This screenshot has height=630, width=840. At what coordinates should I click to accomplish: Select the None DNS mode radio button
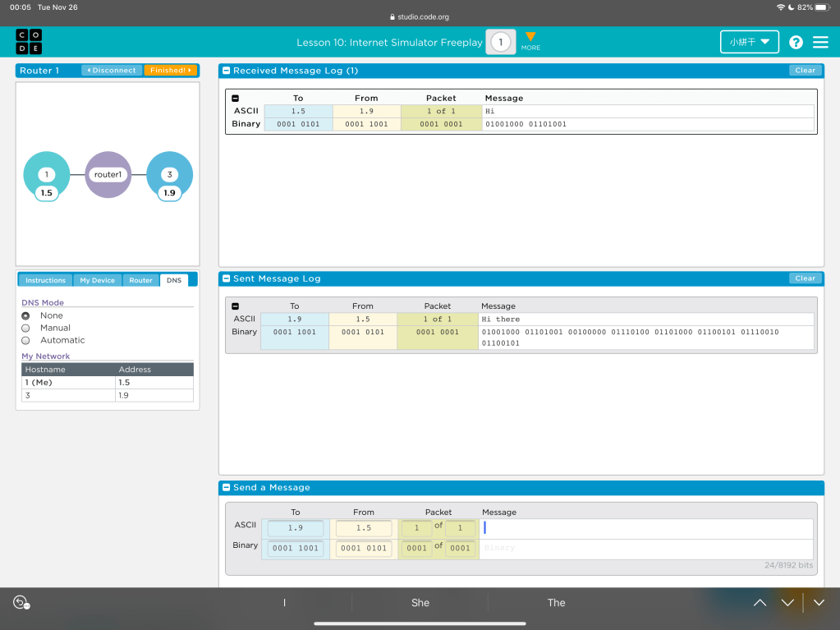pos(25,315)
